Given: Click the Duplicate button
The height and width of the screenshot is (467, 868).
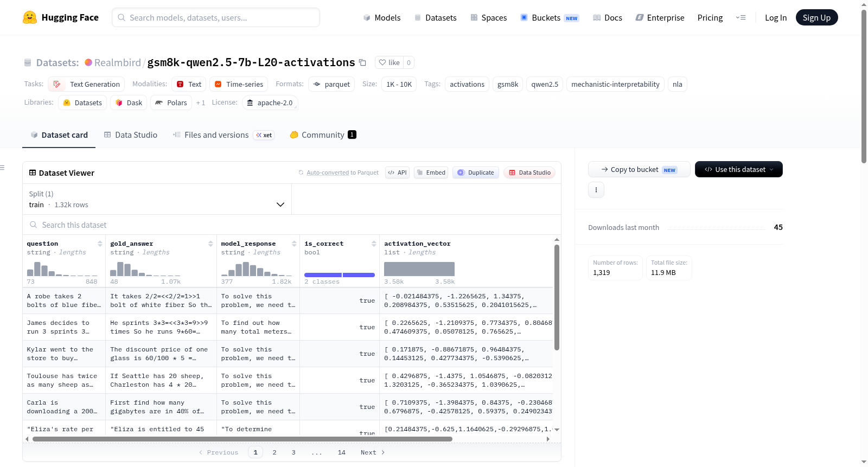Looking at the screenshot, I should click(476, 172).
